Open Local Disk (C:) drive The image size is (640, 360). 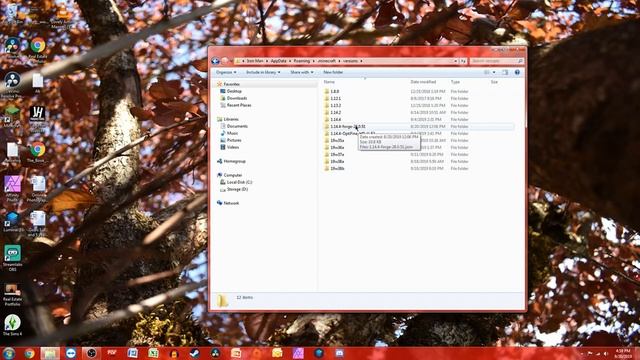(x=239, y=182)
